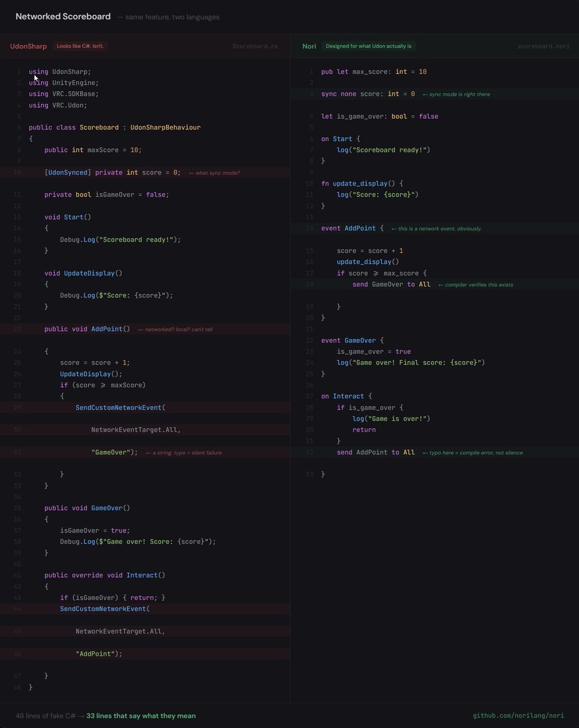Click the 'using UdonSharp;' line

point(60,72)
